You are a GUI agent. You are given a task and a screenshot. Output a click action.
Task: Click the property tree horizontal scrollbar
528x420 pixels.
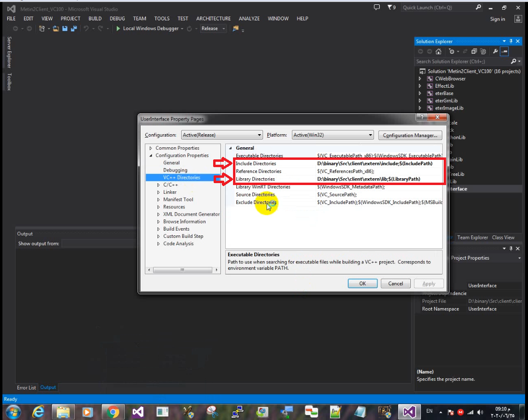183,270
